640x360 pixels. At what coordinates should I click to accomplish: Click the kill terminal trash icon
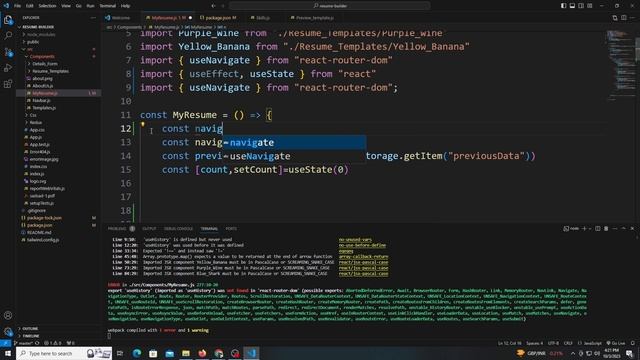click(606, 229)
